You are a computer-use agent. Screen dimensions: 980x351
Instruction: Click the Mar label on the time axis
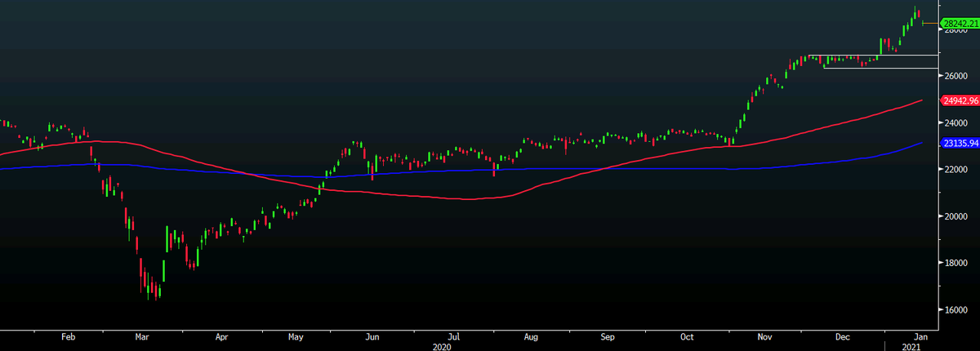(142, 335)
